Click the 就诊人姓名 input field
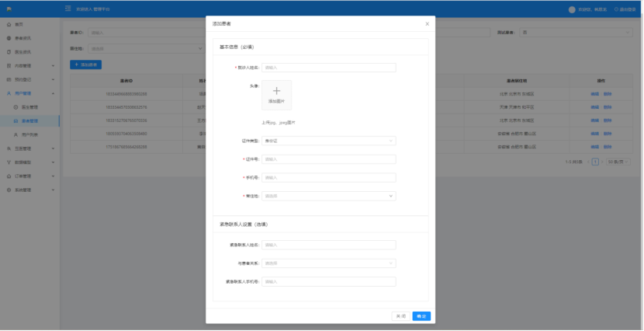 [x=328, y=68]
